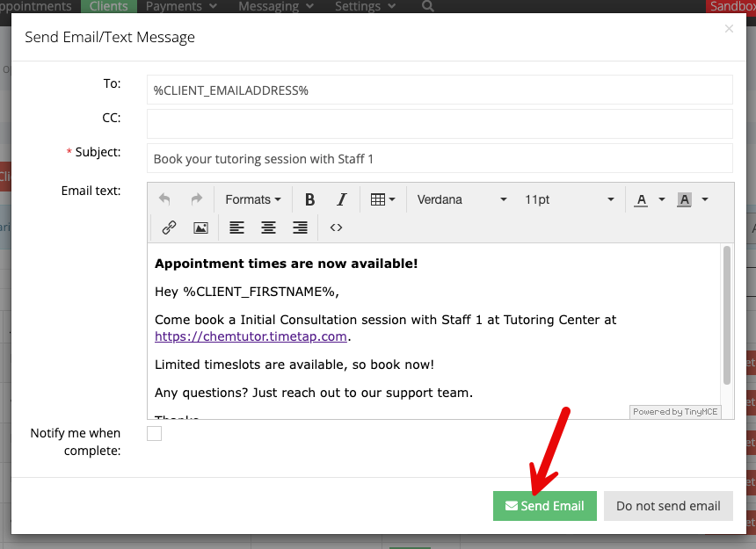The height and width of the screenshot is (549, 756).
Task: Click the CC field
Action: [x=440, y=124]
